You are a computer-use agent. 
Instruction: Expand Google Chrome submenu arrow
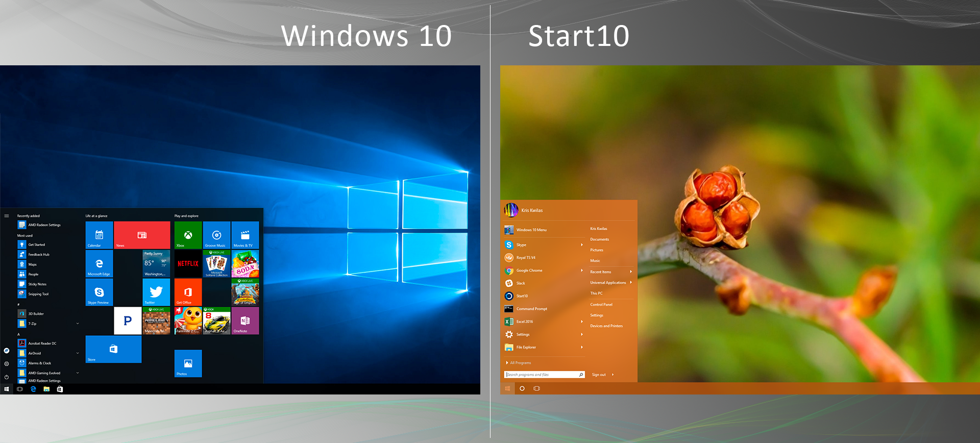[x=582, y=270]
